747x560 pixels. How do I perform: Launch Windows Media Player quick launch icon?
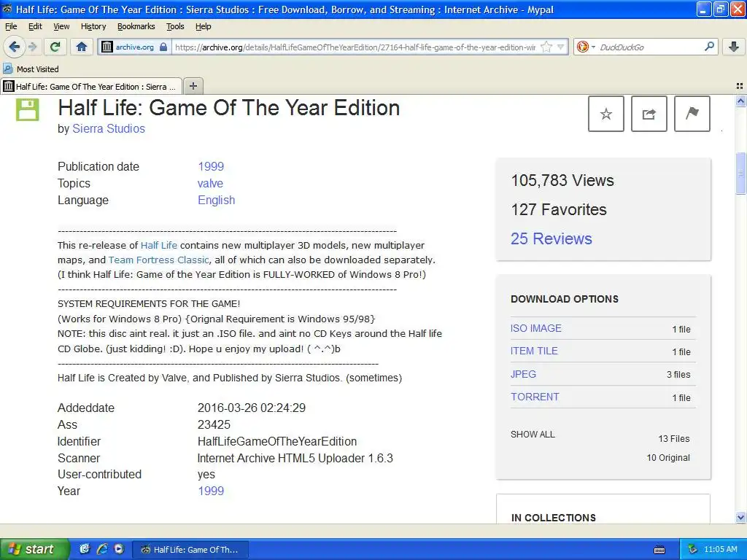[119, 549]
